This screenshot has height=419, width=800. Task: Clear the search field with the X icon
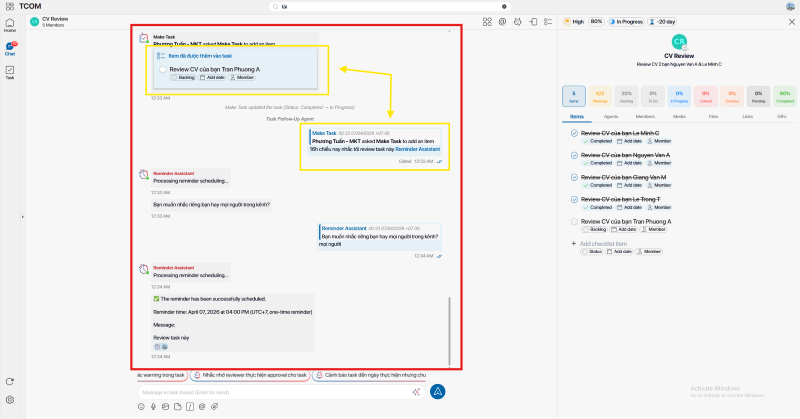504,7
